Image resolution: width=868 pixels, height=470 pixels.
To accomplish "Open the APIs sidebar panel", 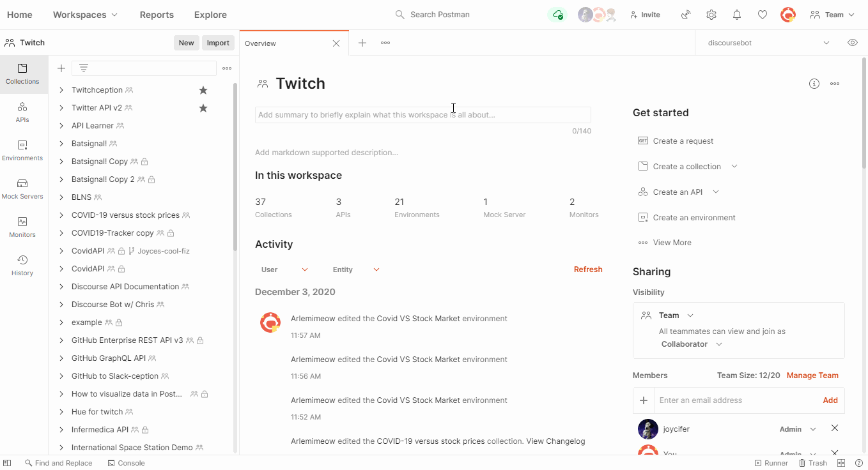I will tap(22, 112).
